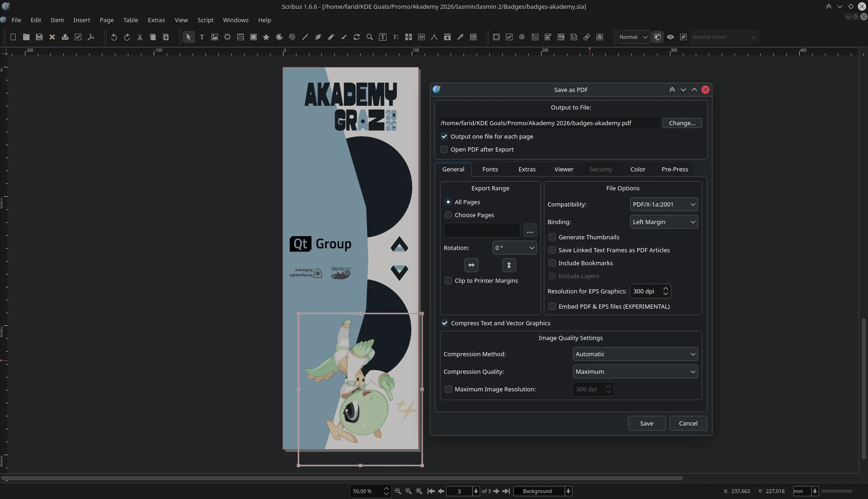The height and width of the screenshot is (499, 868).
Task: Switch to the Fonts tab
Action: click(490, 169)
